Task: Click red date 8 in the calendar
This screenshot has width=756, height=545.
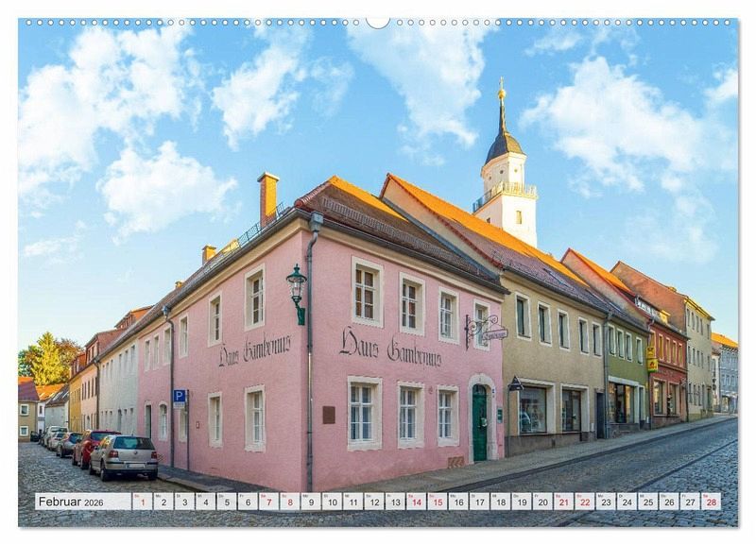Action: click(290, 502)
